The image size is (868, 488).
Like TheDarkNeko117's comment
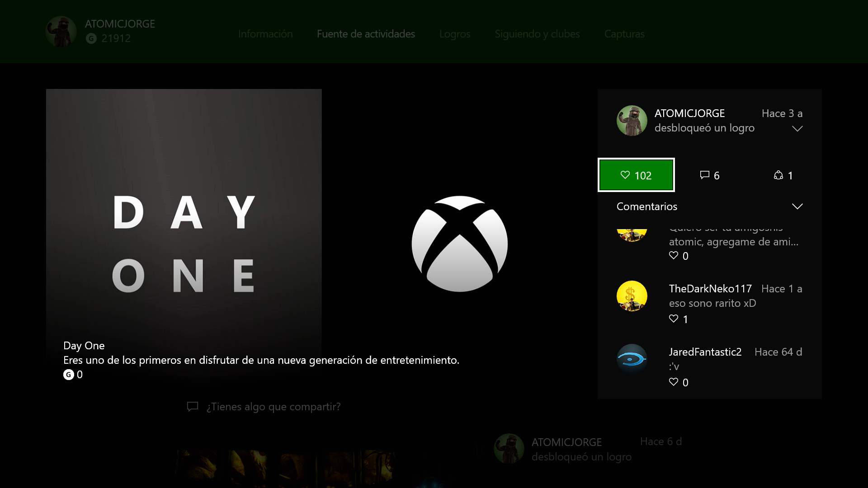click(674, 319)
